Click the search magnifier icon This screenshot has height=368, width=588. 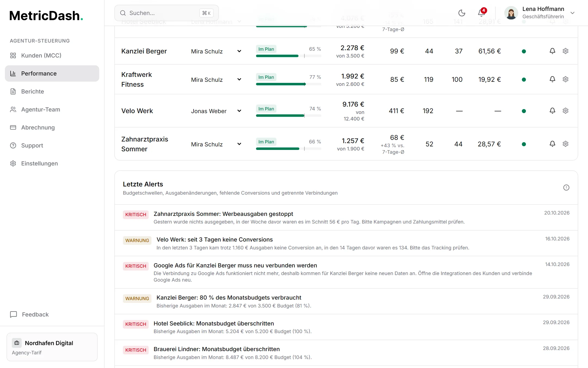[123, 13]
